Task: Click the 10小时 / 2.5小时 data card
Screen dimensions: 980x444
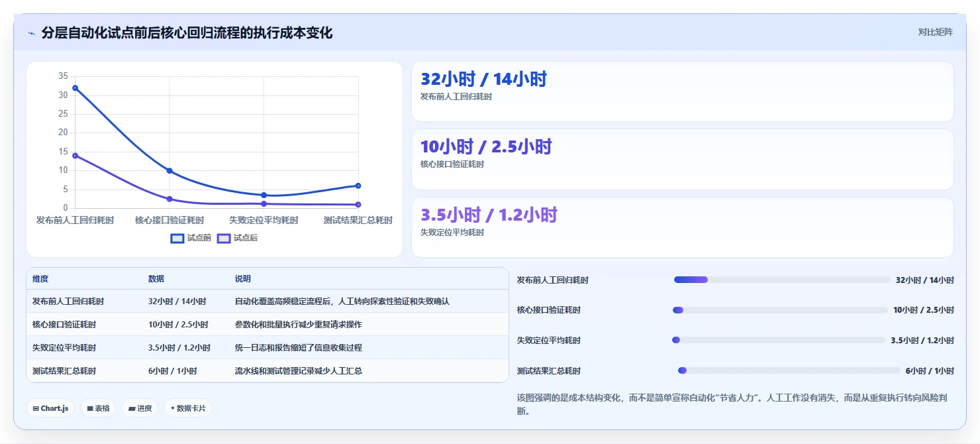Action: [683, 160]
